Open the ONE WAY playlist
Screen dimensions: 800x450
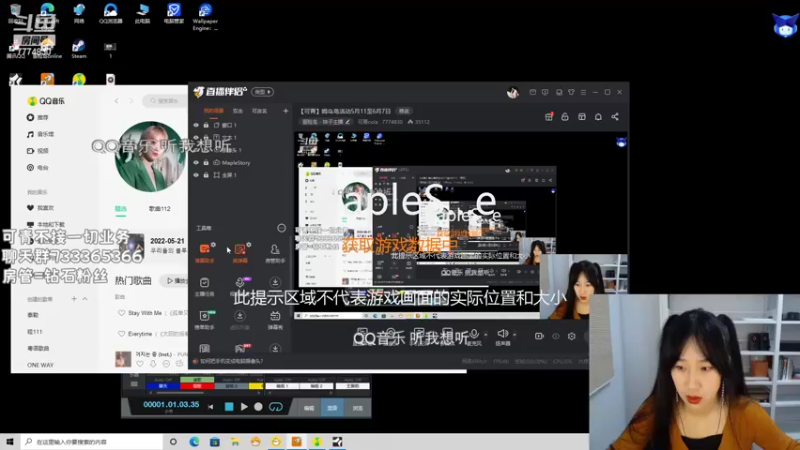point(40,365)
